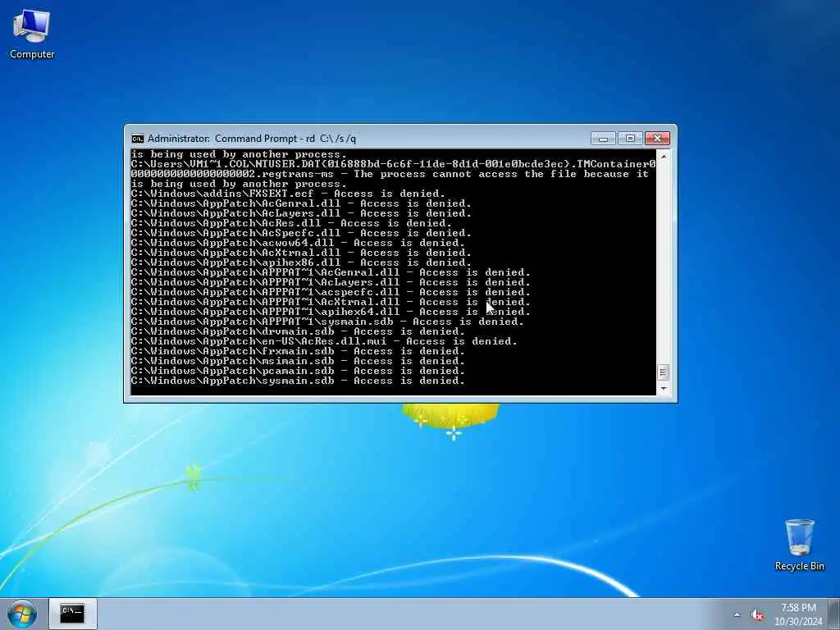840x630 pixels.
Task: Open the clock showing 7:58 PM
Action: click(798, 614)
